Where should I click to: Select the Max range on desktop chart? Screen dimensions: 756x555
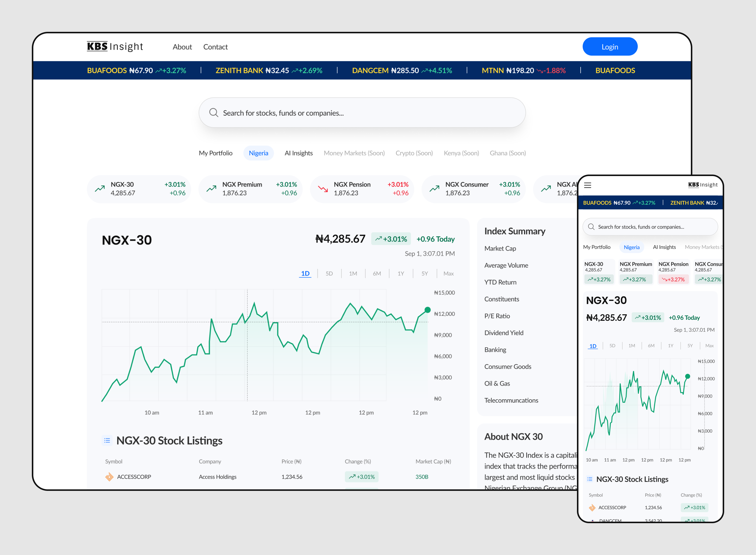pos(448,274)
